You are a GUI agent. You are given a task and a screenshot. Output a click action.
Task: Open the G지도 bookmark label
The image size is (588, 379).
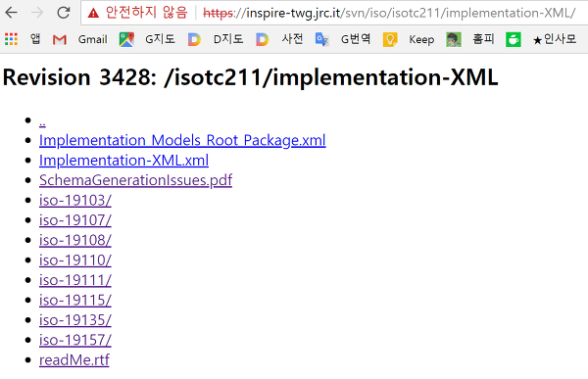160,38
